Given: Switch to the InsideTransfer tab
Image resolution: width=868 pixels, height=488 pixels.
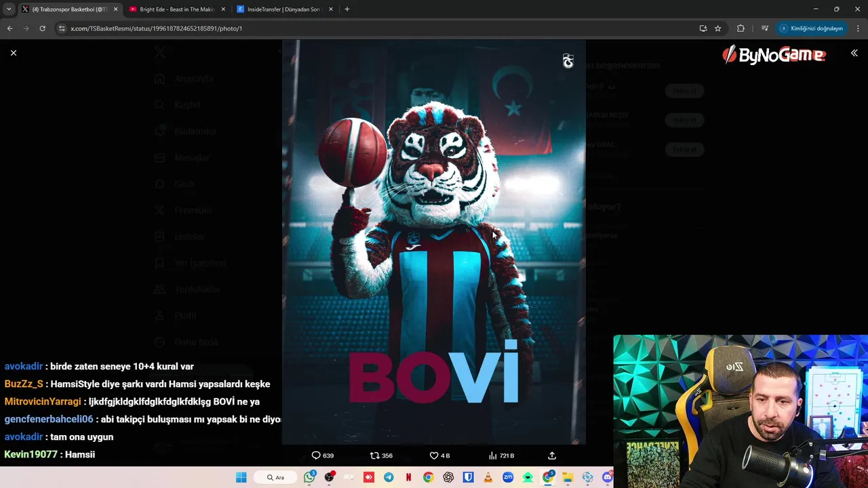Looking at the screenshot, I should (283, 9).
